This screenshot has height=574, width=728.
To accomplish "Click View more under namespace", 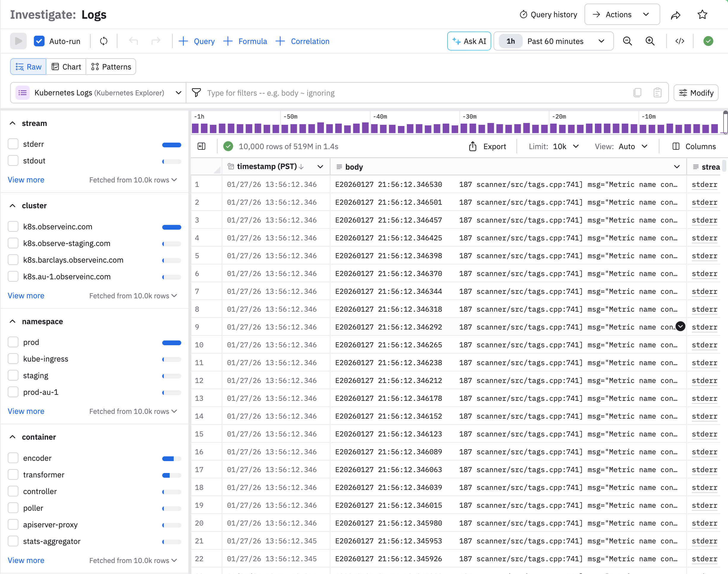I will [26, 411].
